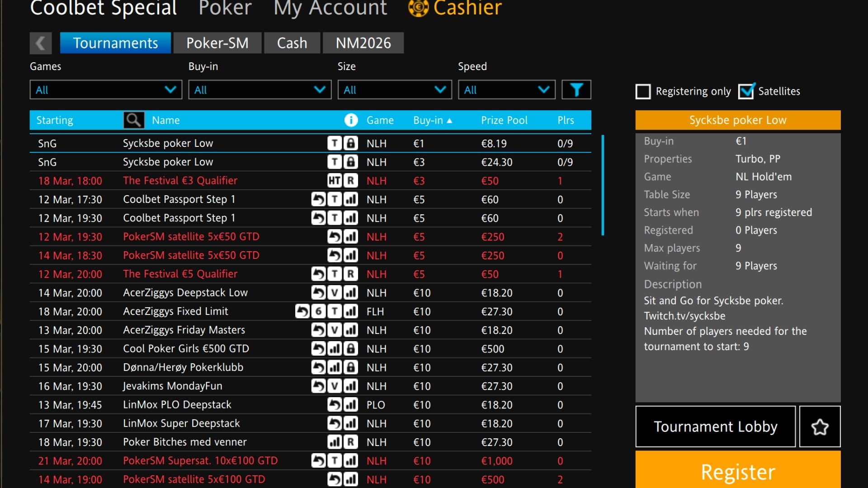The height and width of the screenshot is (488, 868).
Task: Click the search magnifier in the Starting column header
Action: 133,120
